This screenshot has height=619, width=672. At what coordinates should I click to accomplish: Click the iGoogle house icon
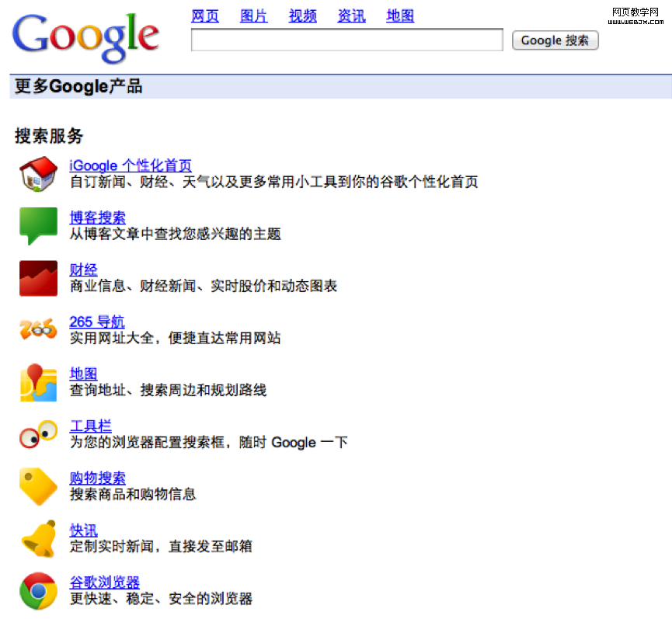click(x=38, y=173)
